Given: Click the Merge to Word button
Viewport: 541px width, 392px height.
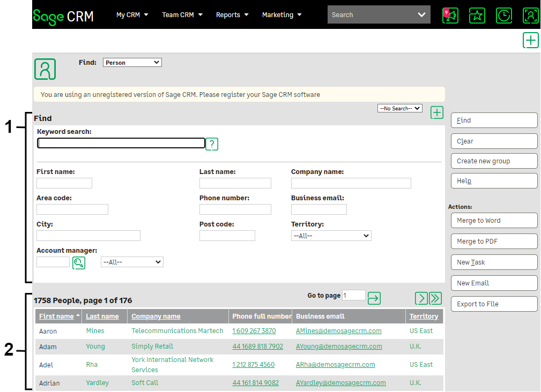Looking at the screenshot, I should click(x=494, y=221).
